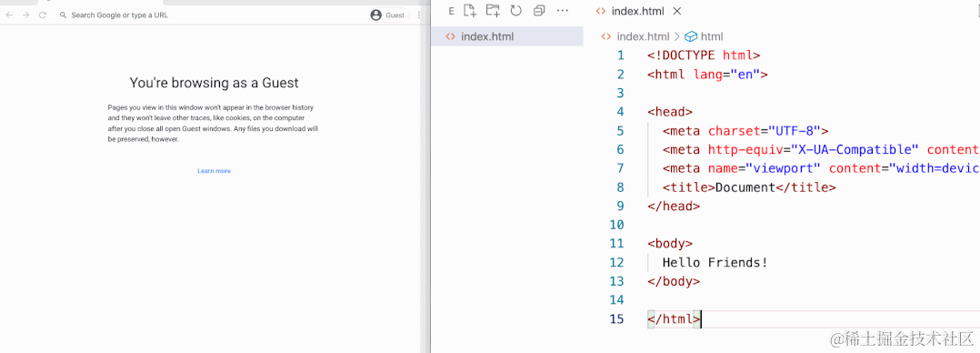Screen dimensions: 980x353
Task: Click the "Hello Friends!" text in editor
Action: [x=715, y=262]
